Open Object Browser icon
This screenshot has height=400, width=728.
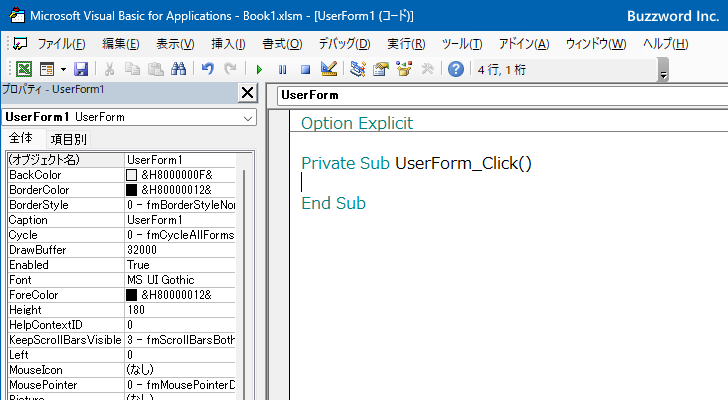(404, 69)
